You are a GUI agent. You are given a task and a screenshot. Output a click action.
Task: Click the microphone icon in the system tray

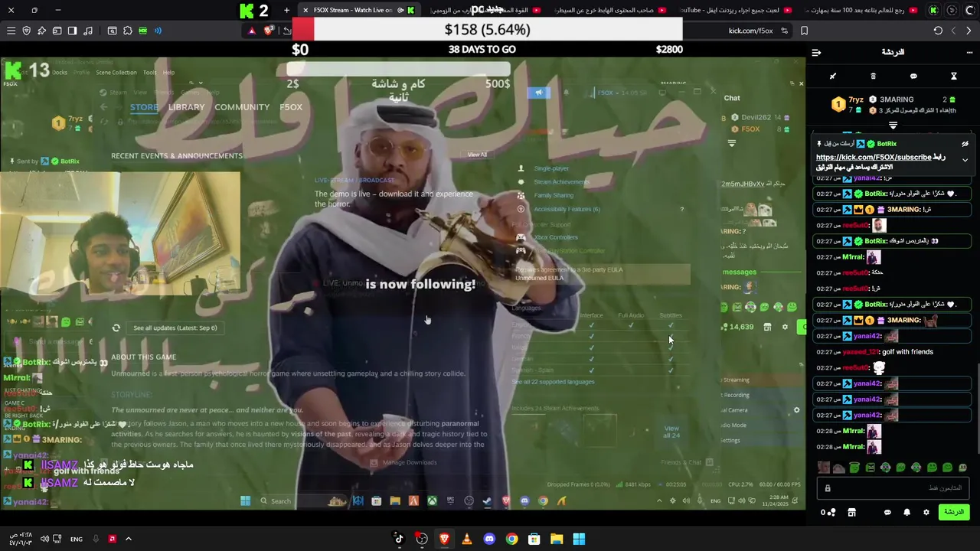coord(96,539)
